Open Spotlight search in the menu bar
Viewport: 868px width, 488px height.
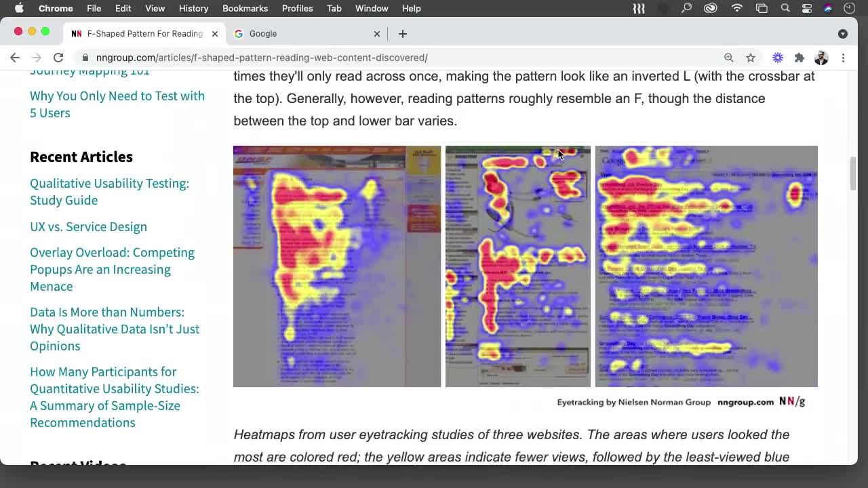[x=785, y=8]
